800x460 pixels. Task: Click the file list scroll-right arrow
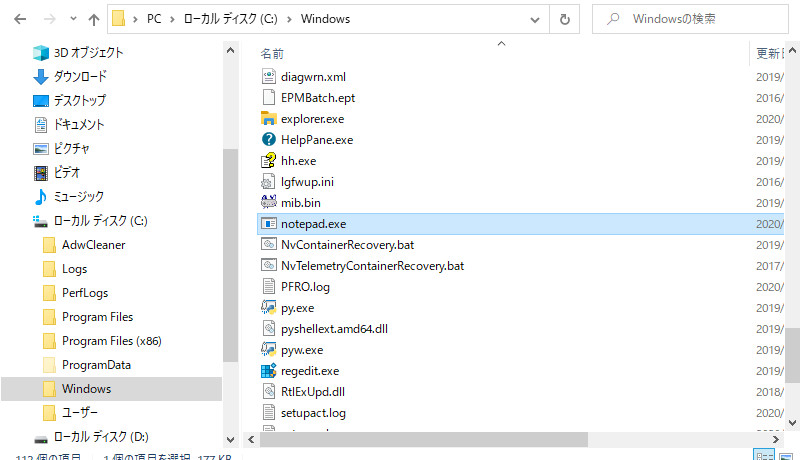click(776, 439)
